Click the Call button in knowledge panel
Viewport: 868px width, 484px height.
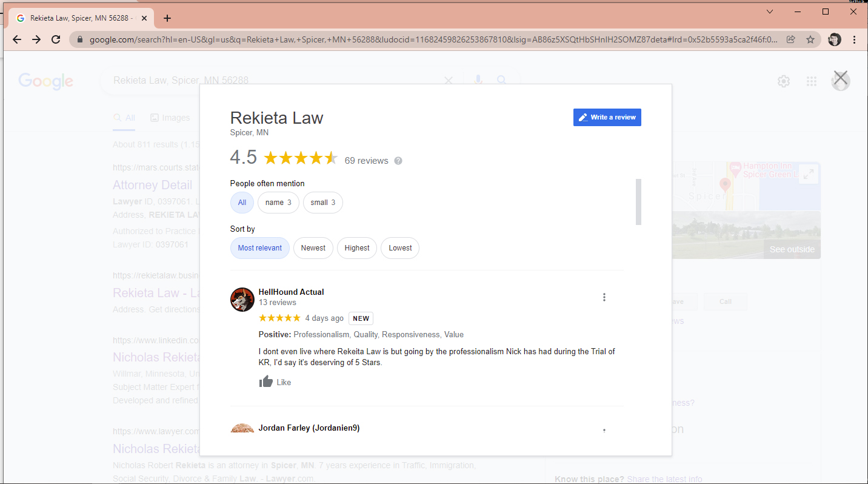pos(726,301)
